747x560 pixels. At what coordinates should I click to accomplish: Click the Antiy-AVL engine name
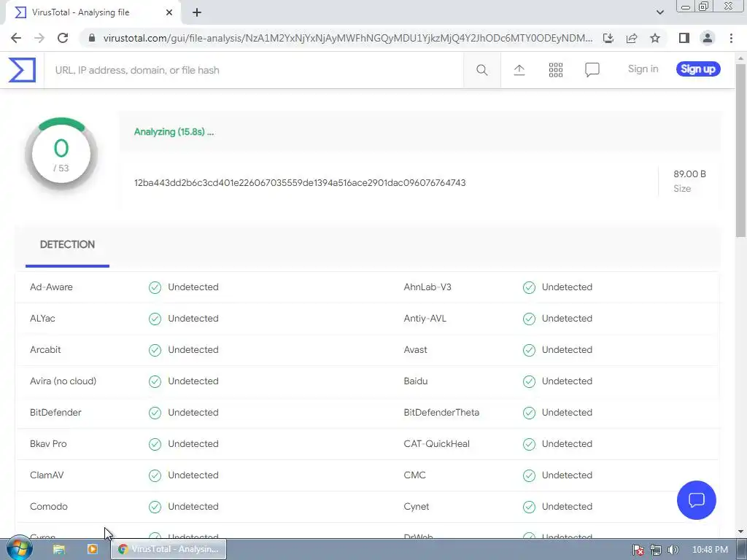point(425,319)
